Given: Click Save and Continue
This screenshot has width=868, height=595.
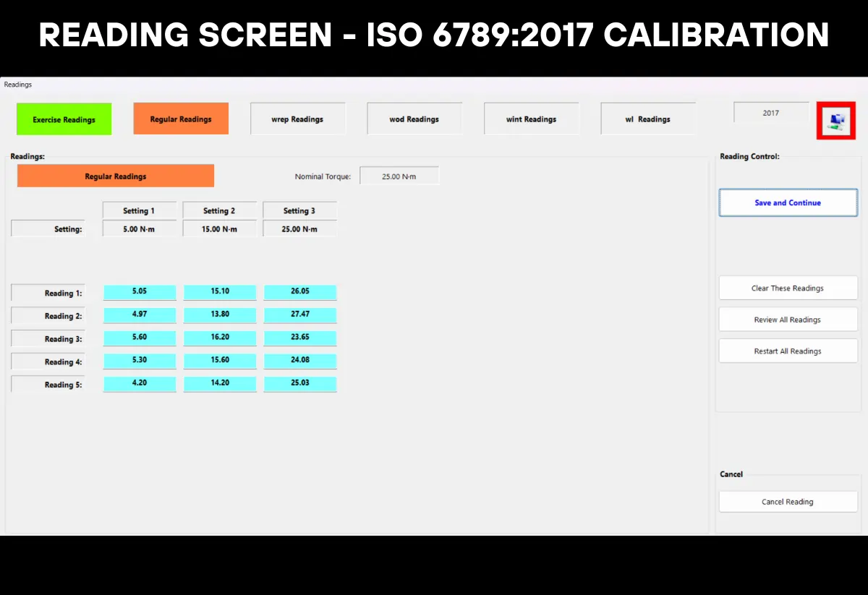Looking at the screenshot, I should point(787,202).
